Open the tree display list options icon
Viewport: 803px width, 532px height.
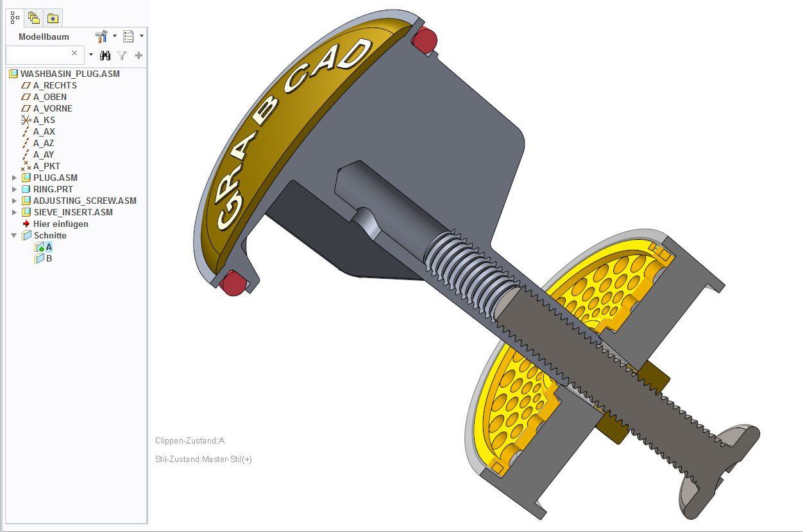128,37
